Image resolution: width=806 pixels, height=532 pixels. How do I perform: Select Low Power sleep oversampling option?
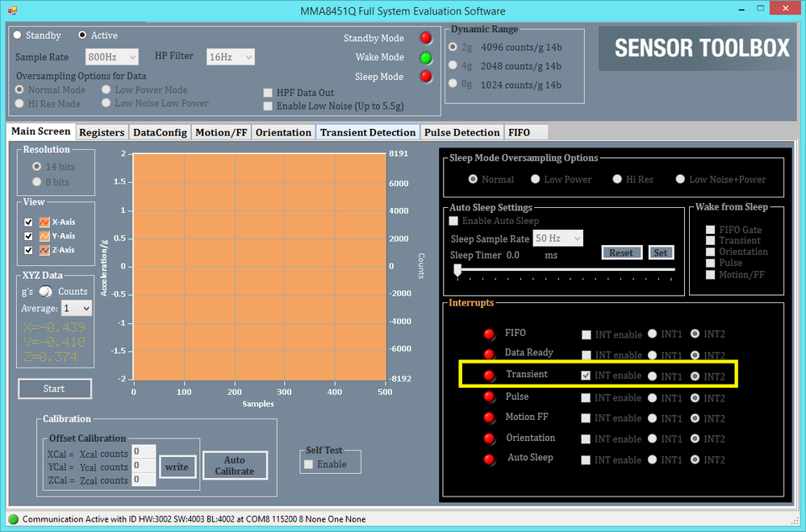[535, 179]
